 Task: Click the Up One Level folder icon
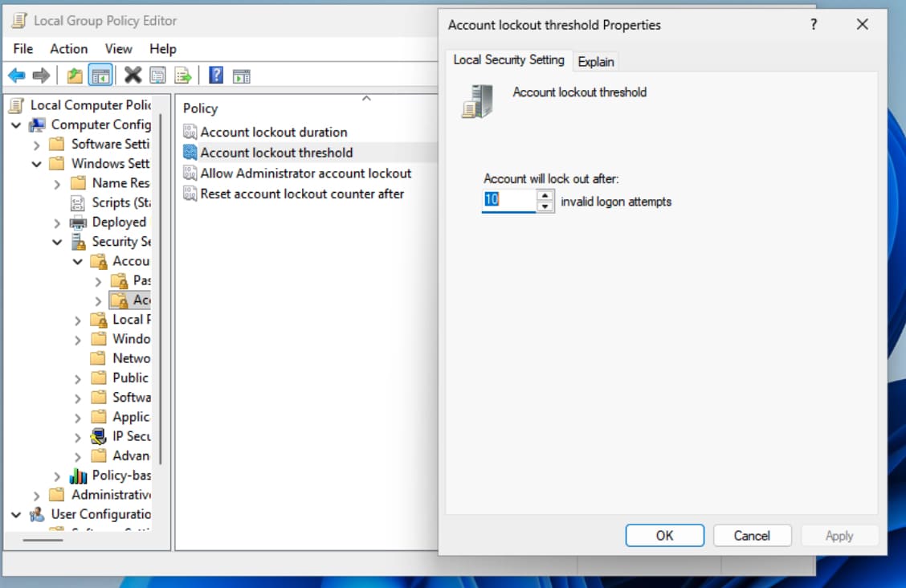click(x=75, y=75)
